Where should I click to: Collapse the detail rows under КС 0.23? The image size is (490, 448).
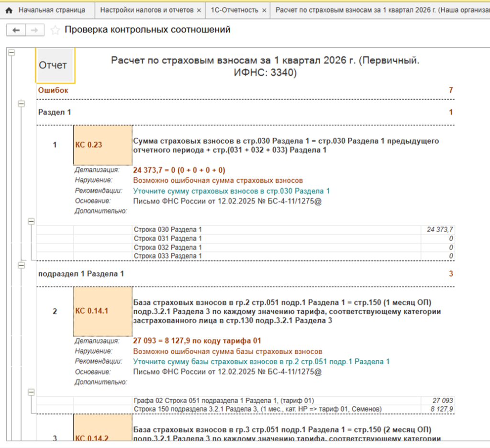pyautogui.click(x=32, y=221)
